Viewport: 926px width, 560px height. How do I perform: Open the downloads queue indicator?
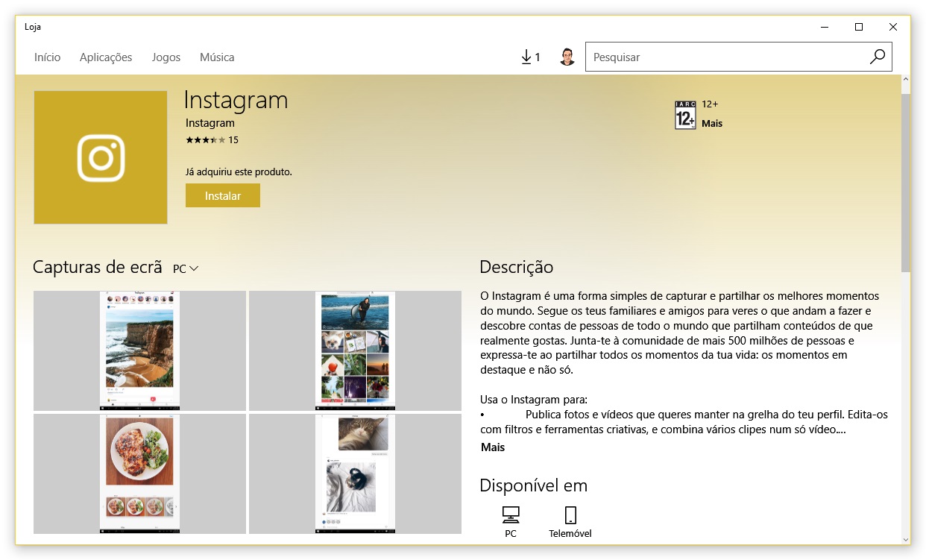point(530,57)
